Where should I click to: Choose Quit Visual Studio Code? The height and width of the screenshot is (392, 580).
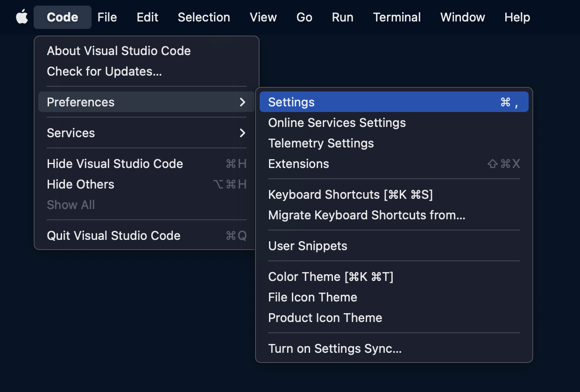(x=147, y=236)
